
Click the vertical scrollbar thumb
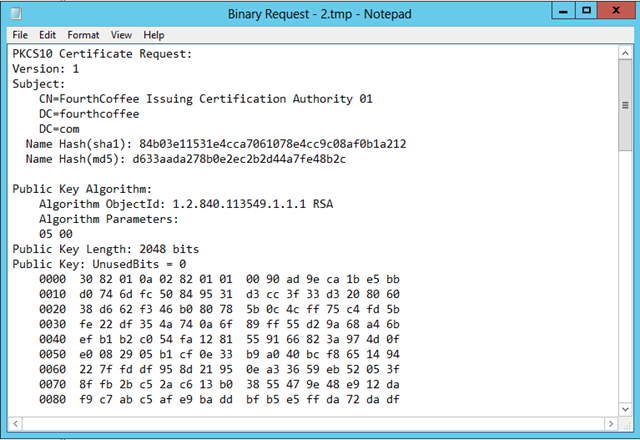tap(625, 105)
